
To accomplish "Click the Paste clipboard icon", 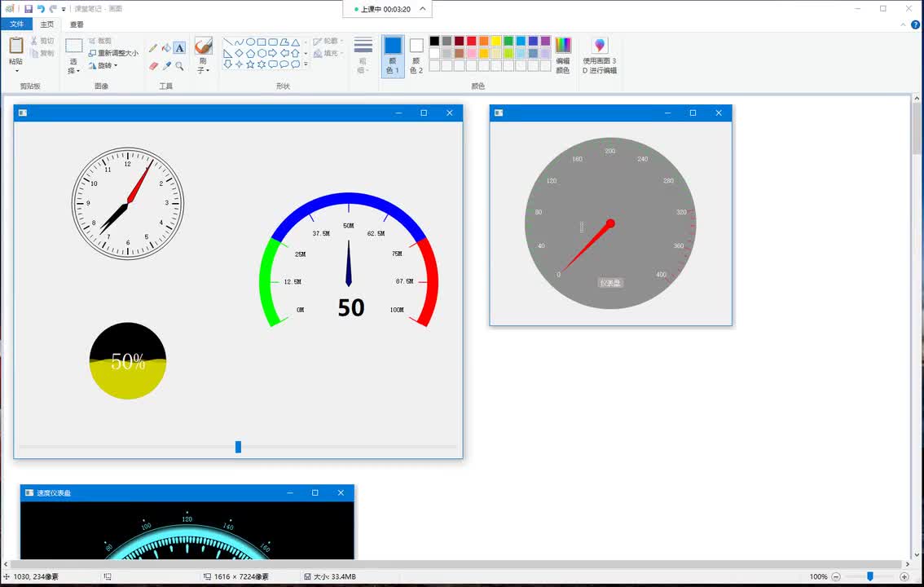I will pyautogui.click(x=16, y=46).
